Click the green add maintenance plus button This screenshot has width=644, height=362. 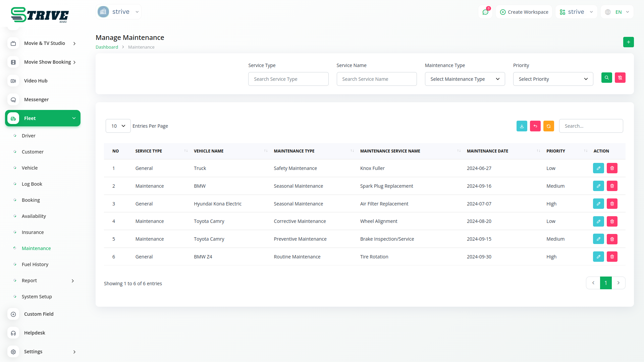628,42
